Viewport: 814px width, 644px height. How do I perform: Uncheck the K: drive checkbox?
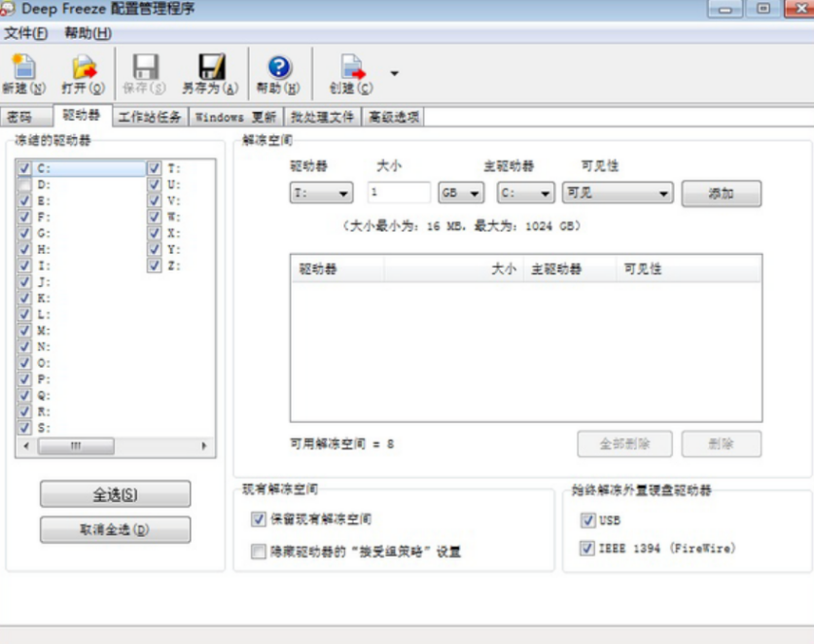pyautogui.click(x=24, y=298)
